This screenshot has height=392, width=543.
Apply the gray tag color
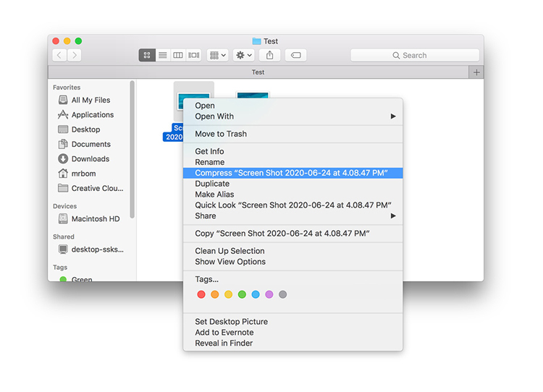click(282, 294)
